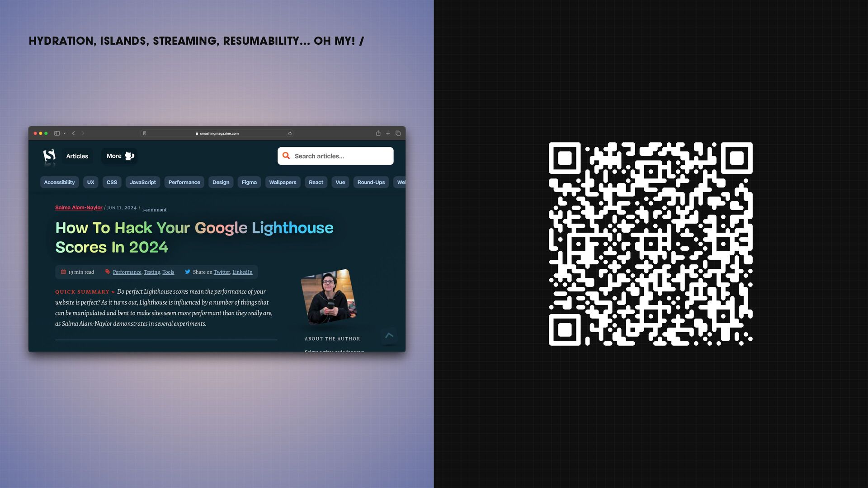Click the Safari share icon
868x488 pixels.
pos(378,133)
